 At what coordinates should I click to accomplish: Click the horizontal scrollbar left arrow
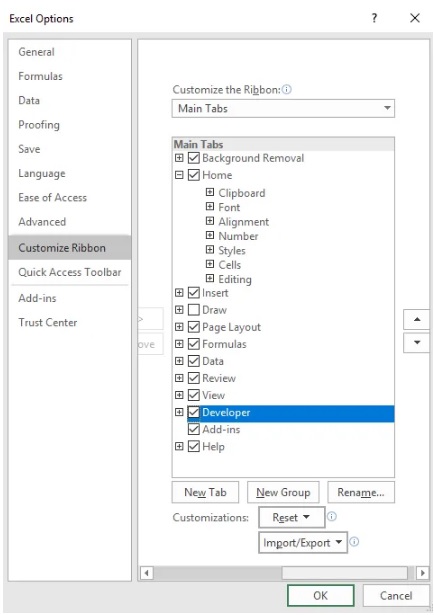(147, 573)
